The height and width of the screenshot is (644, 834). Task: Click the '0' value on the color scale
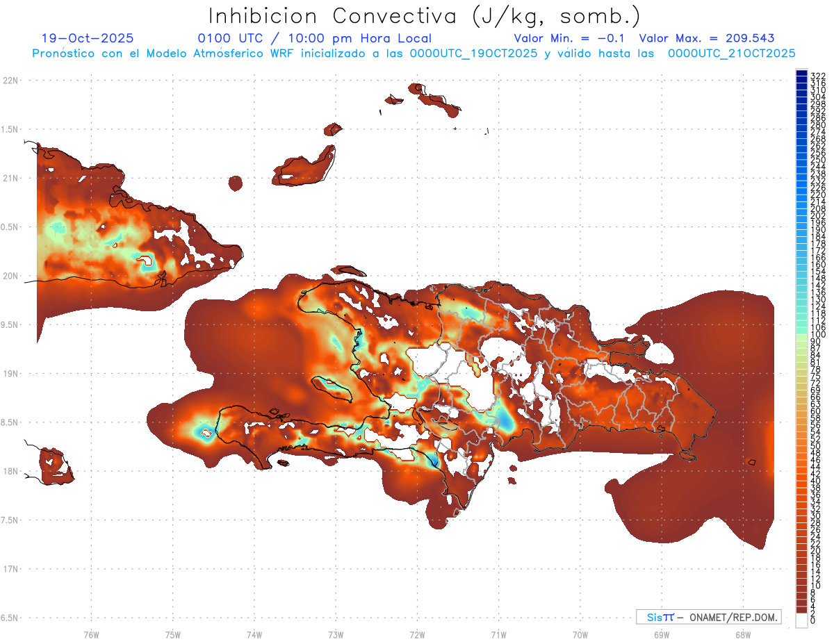813,620
